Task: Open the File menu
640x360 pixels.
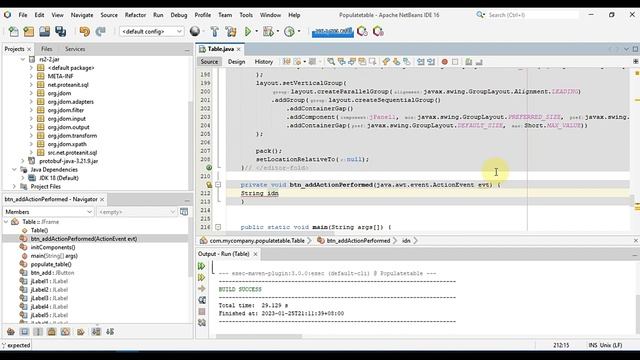Action: coord(23,15)
